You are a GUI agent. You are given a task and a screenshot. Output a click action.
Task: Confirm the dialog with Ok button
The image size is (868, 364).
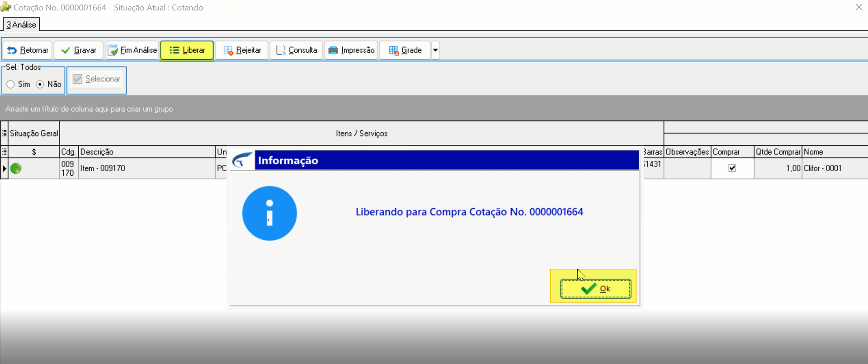[x=595, y=289]
